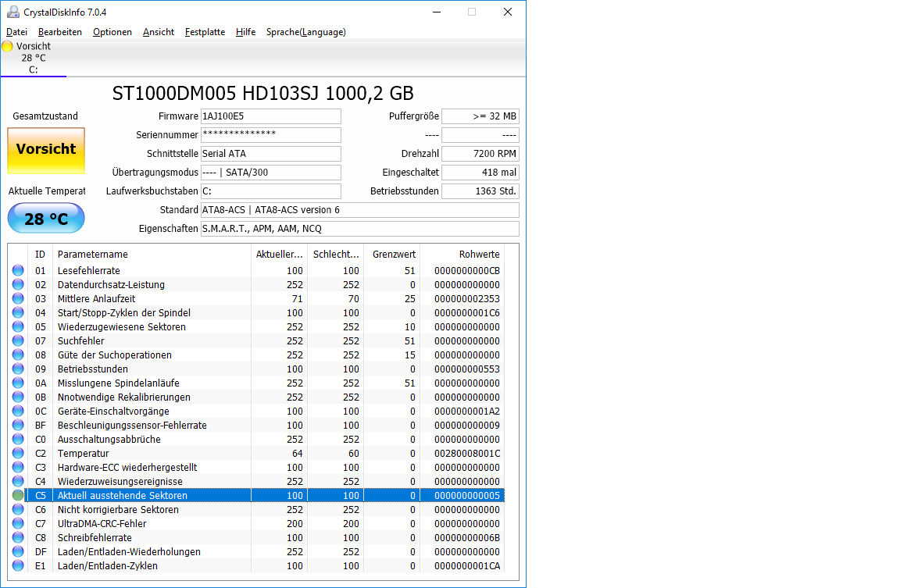Image resolution: width=900 pixels, height=588 pixels.
Task: Open the Ansicht menu
Action: tap(159, 32)
